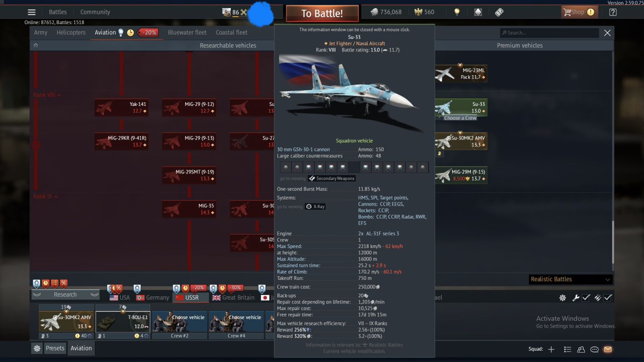
Task: Switch to the Army tab
Action: pyautogui.click(x=41, y=32)
